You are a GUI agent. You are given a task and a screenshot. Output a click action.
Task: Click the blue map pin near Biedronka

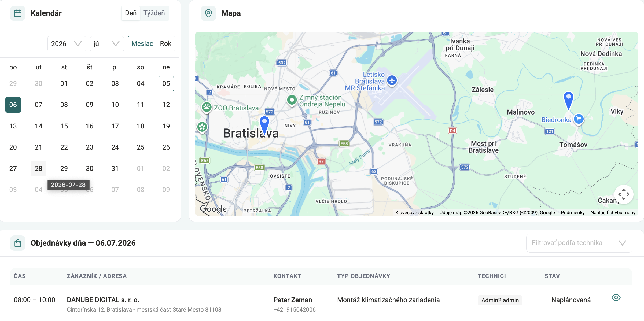[x=568, y=101]
